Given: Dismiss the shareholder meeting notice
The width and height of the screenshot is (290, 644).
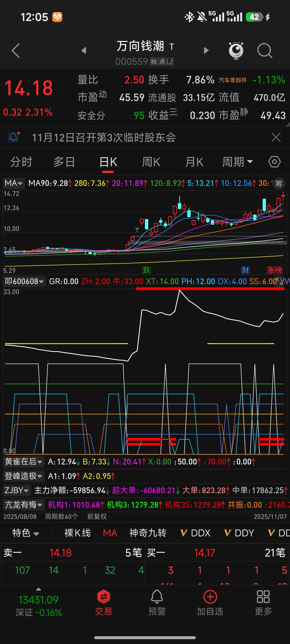Looking at the screenshot, I should [276, 137].
